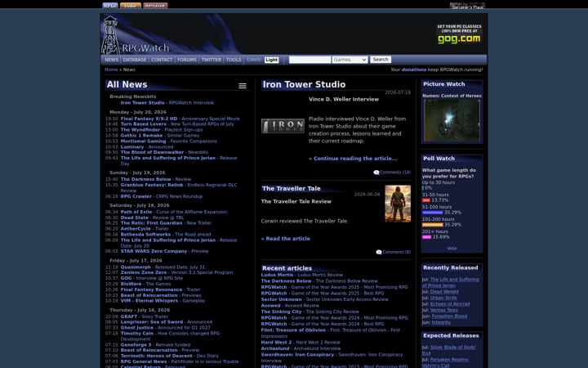Switch to the Indie tab at top
Image resolution: width=588 pixels, height=368 pixels.
click(x=131, y=6)
